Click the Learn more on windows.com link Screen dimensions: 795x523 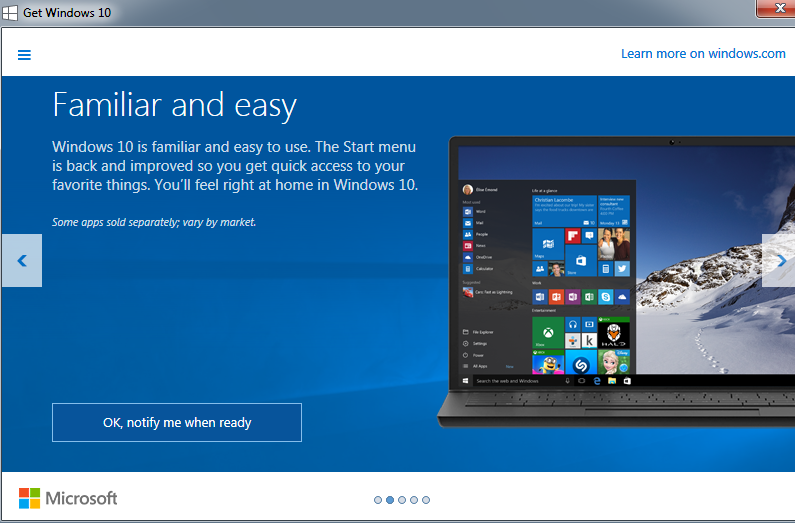[x=703, y=54]
